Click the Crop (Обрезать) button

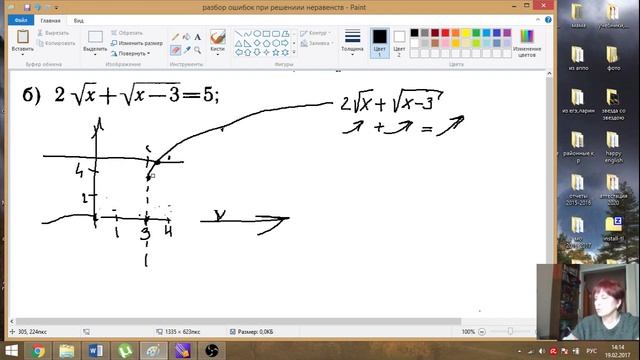point(127,33)
